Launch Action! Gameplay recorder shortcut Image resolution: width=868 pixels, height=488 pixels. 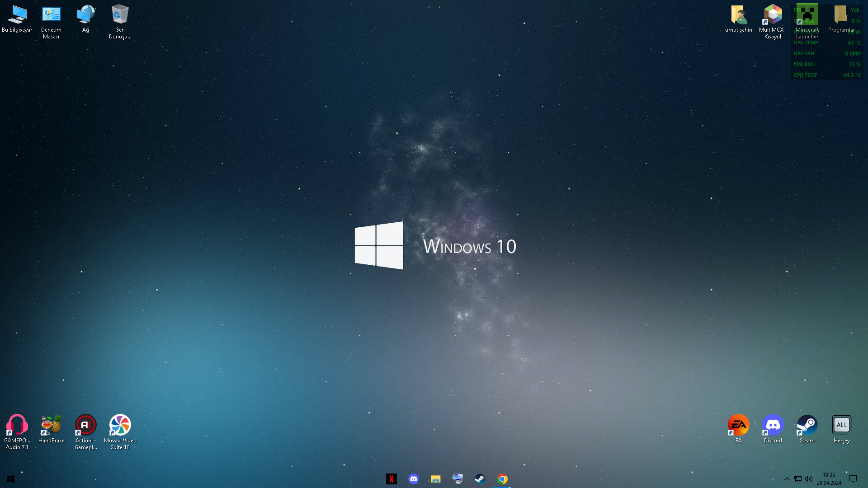[85, 432]
